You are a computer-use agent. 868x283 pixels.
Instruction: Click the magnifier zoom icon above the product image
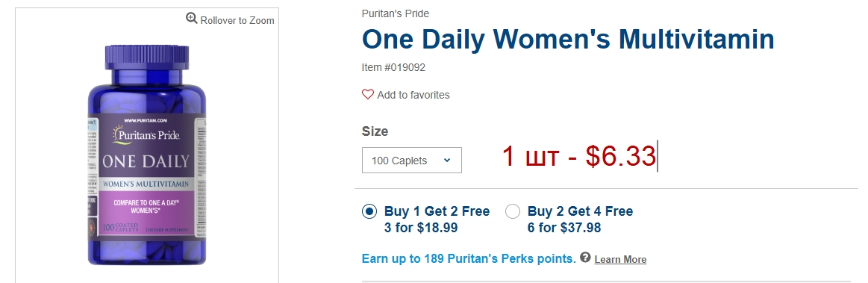coord(192,18)
